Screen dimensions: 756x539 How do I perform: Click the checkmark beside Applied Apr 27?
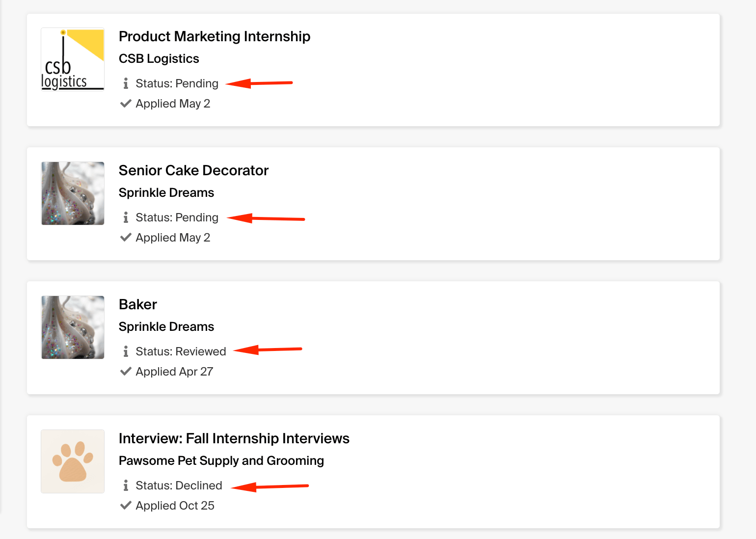126,371
